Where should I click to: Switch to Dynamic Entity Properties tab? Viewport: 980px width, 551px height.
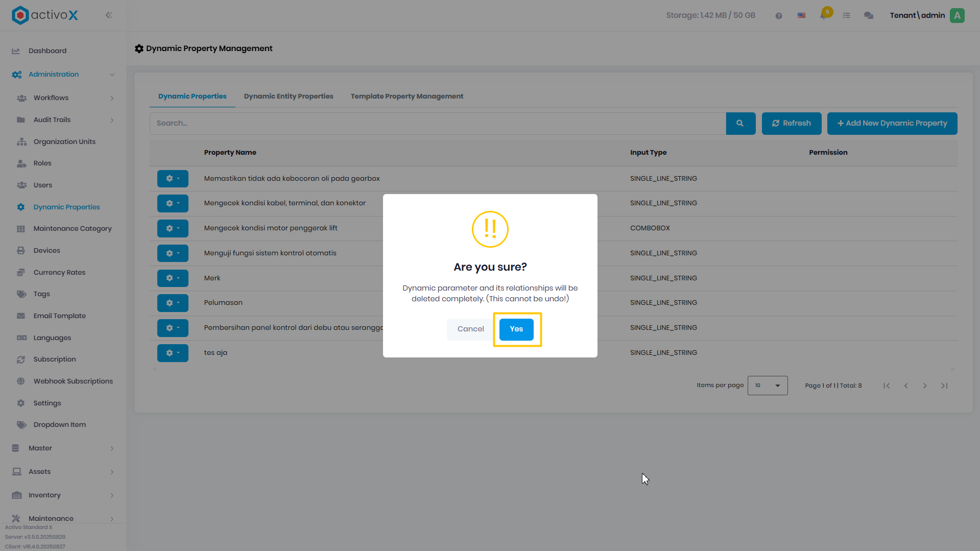pyautogui.click(x=289, y=97)
